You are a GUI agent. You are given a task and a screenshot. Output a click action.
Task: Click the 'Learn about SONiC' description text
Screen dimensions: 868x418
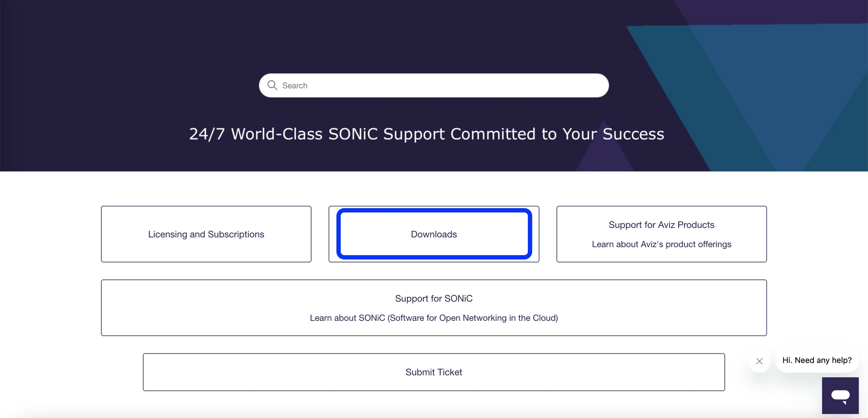pyautogui.click(x=434, y=318)
